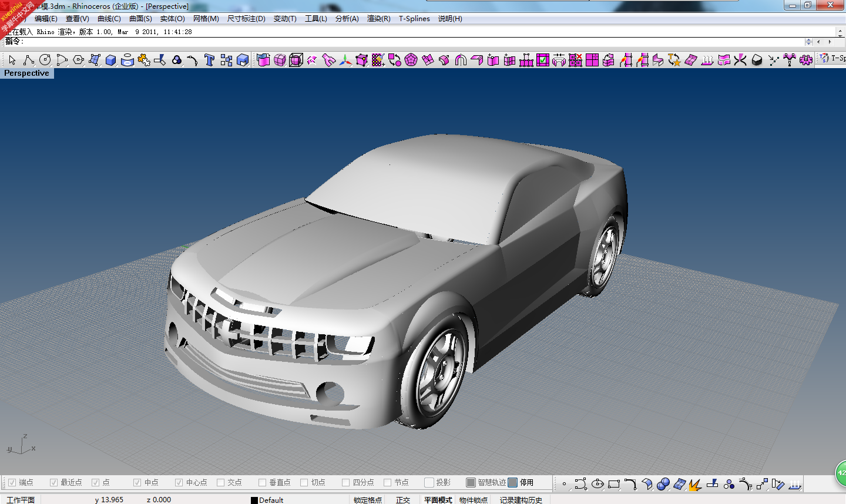846x504 pixels.
Task: Enable the 节点 (Knot) osnap checkbox
Action: pyautogui.click(x=387, y=482)
